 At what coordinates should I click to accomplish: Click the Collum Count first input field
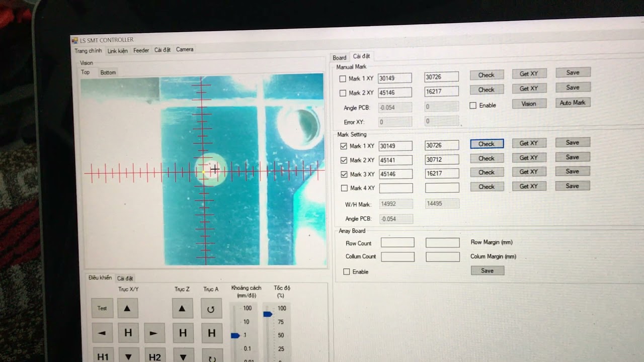click(398, 256)
